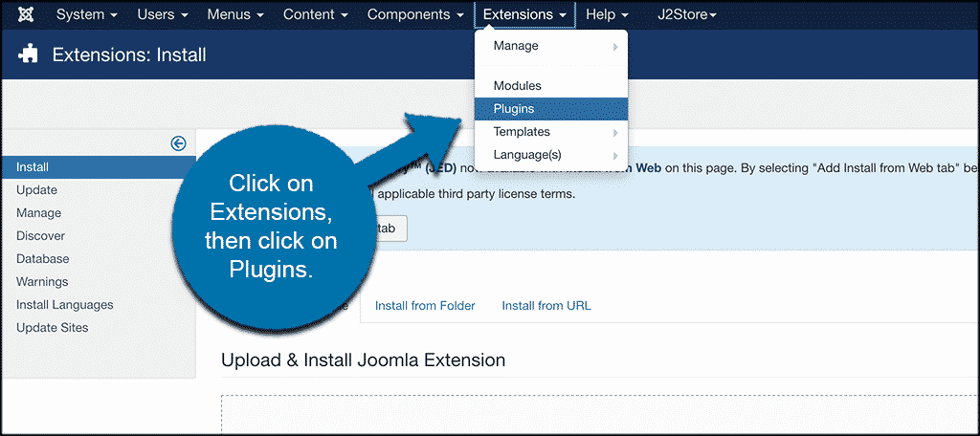Viewport: 980px width, 436px height.
Task: Switch to Install from URL tab
Action: point(546,305)
